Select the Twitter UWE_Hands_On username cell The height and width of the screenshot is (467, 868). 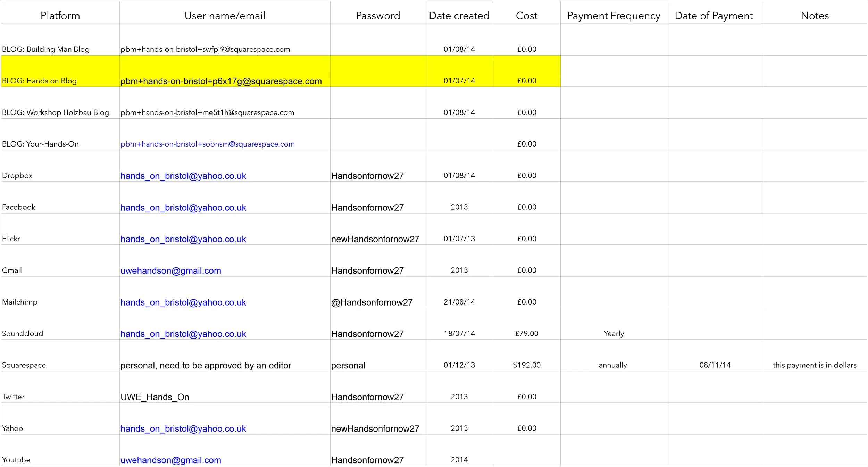[x=155, y=397]
